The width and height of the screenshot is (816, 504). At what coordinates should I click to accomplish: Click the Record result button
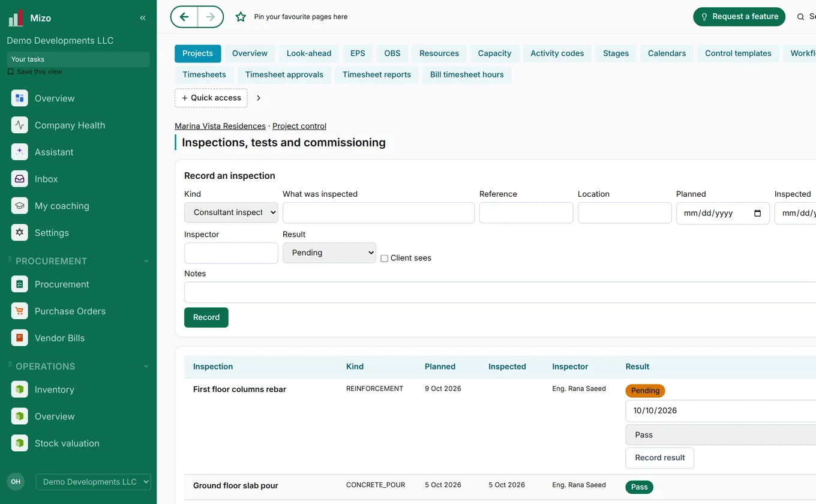(x=660, y=458)
